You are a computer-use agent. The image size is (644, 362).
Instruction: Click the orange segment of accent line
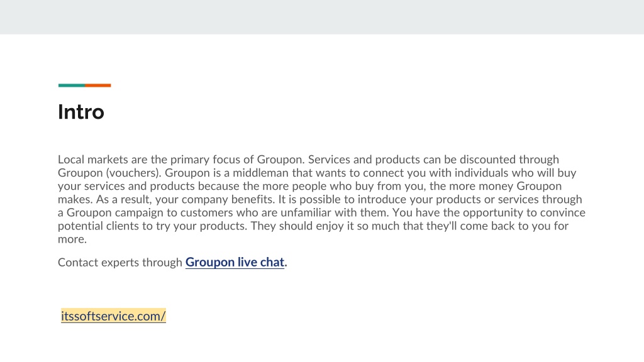[x=98, y=85]
